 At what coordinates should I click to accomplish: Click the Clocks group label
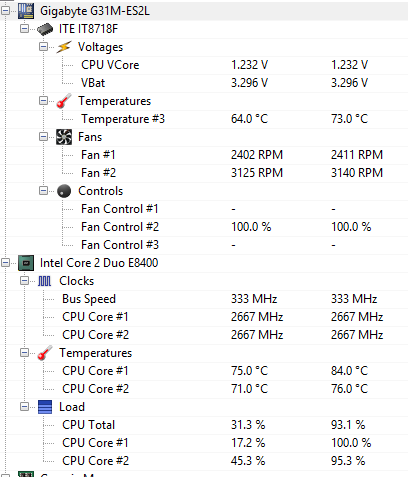pyautogui.click(x=77, y=281)
